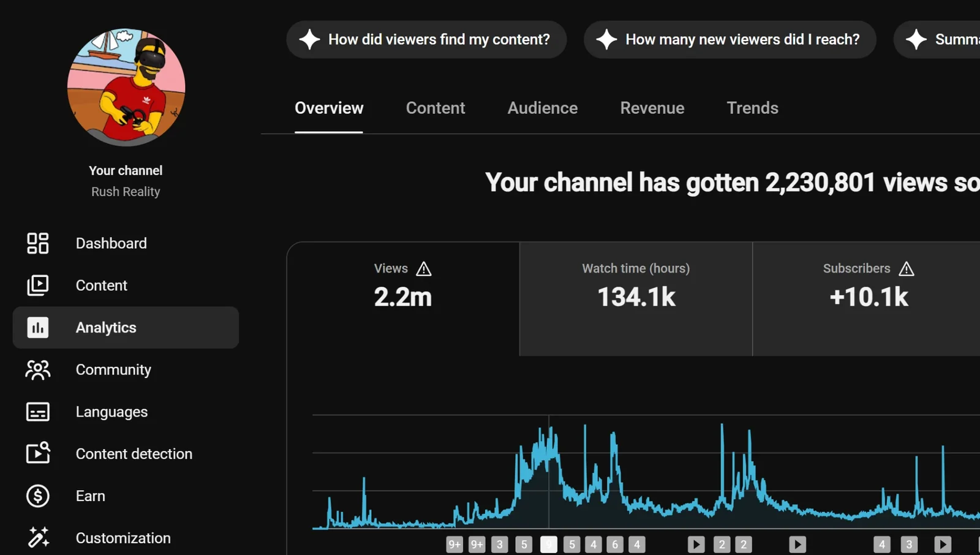Click the warning triangle beside Views
This screenshot has height=555, width=980.
pyautogui.click(x=424, y=269)
